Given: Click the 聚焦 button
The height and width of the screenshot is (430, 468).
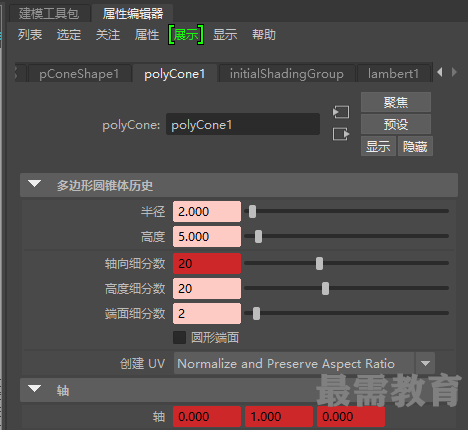Looking at the screenshot, I should pos(396,102).
